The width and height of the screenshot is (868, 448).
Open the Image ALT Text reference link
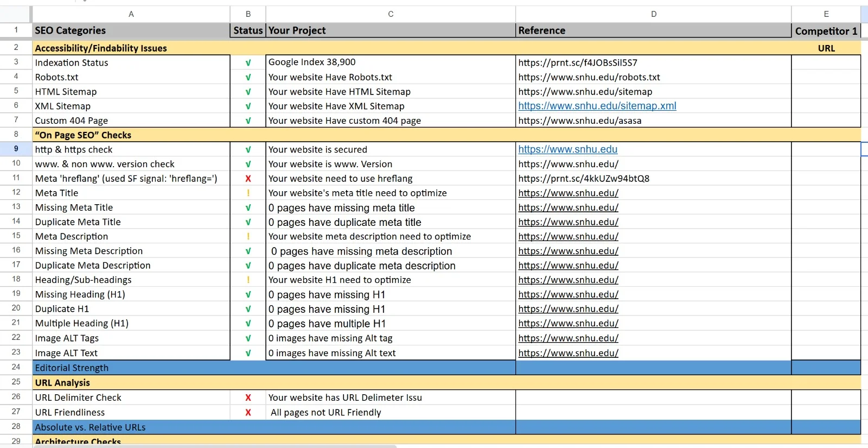pyautogui.click(x=568, y=353)
